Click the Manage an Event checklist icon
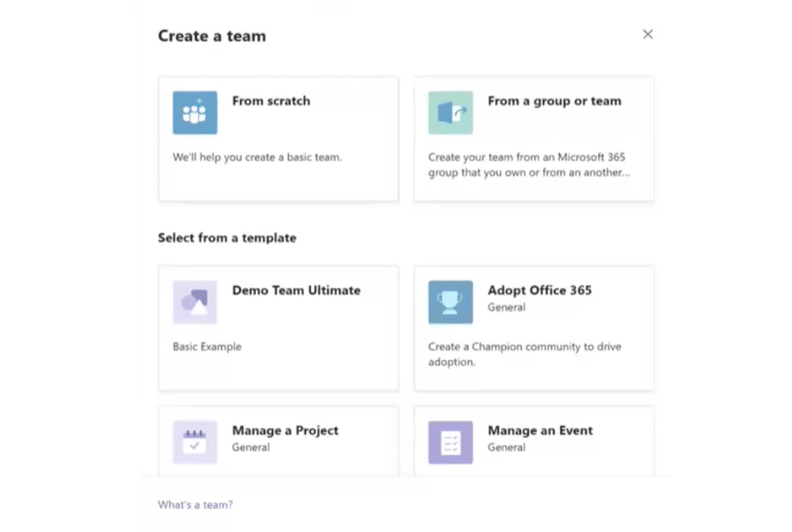Viewport: 792px width, 532px height. (x=451, y=442)
